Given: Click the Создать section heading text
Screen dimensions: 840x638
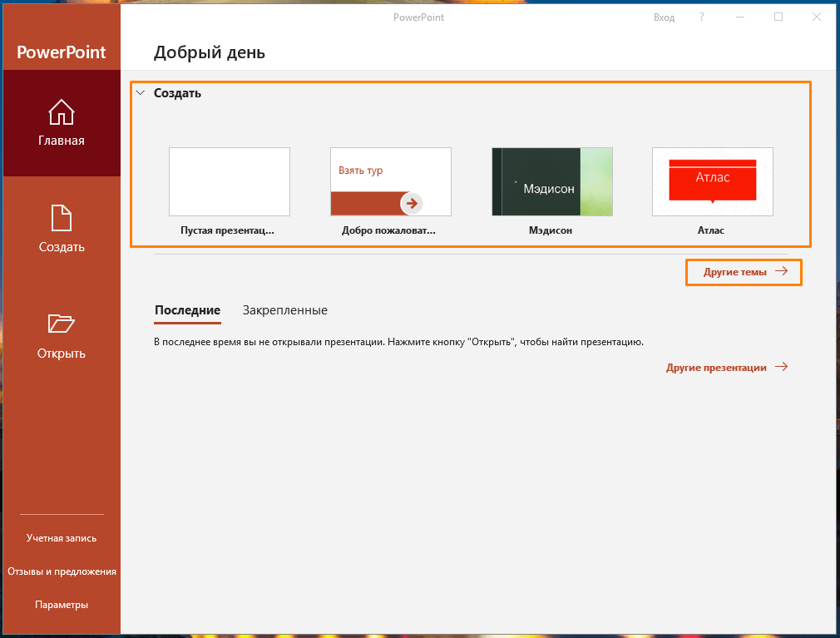Looking at the screenshot, I should pos(177,93).
